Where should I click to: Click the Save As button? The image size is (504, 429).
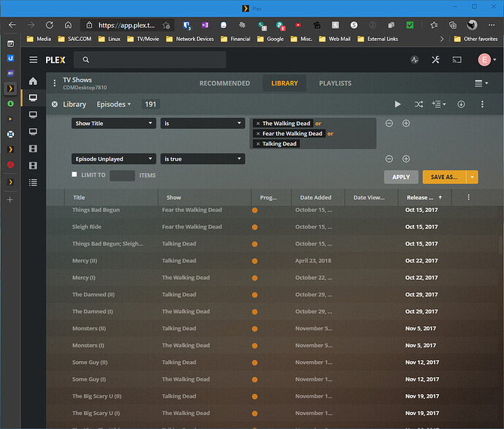pyautogui.click(x=444, y=177)
